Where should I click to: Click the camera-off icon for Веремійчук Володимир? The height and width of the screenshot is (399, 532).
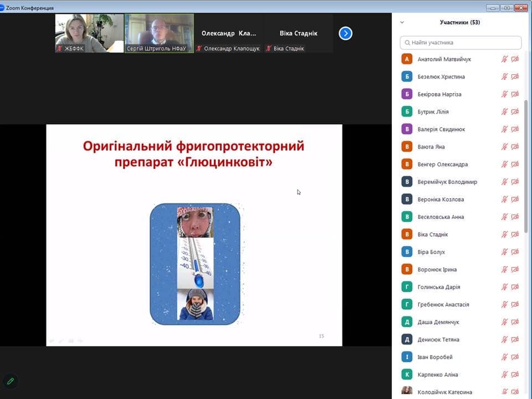(515, 182)
